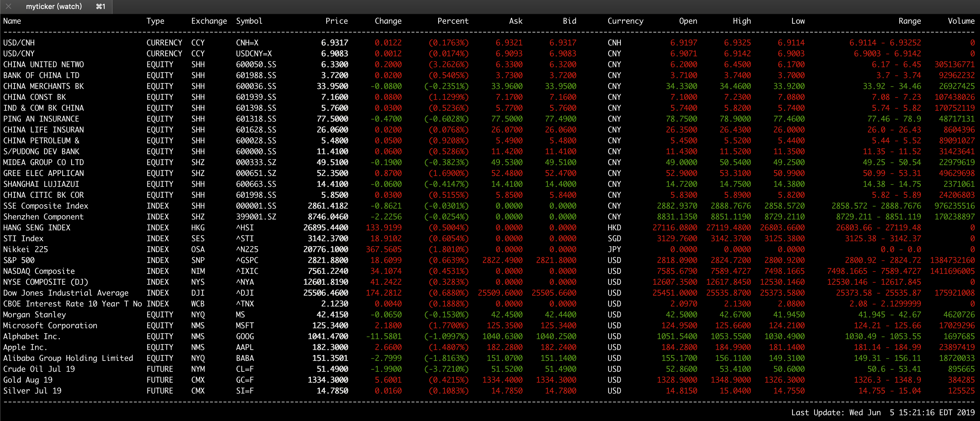Click the ^GSPC symbol for S&P 500
The width and height of the screenshot is (980, 421).
click(247, 260)
